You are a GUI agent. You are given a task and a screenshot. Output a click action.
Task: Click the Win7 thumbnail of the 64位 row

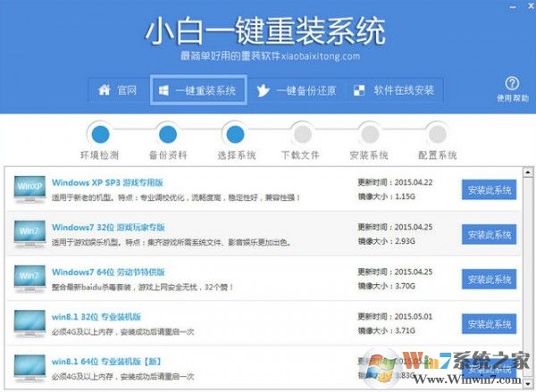pyautogui.click(x=29, y=279)
